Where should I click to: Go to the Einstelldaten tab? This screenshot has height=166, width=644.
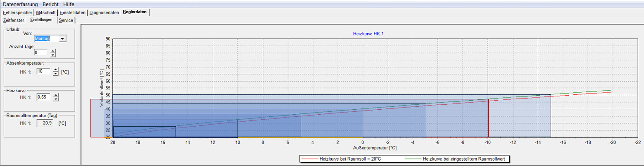point(72,12)
